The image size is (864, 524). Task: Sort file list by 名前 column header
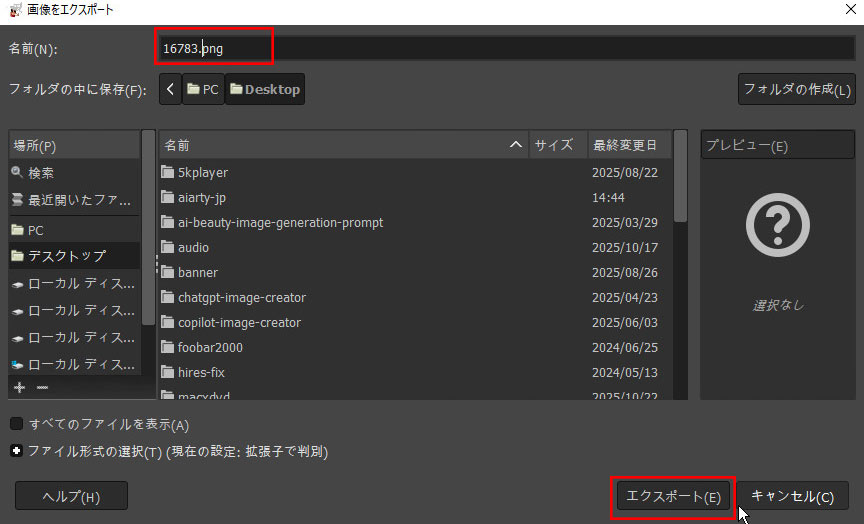pyautogui.click(x=340, y=145)
